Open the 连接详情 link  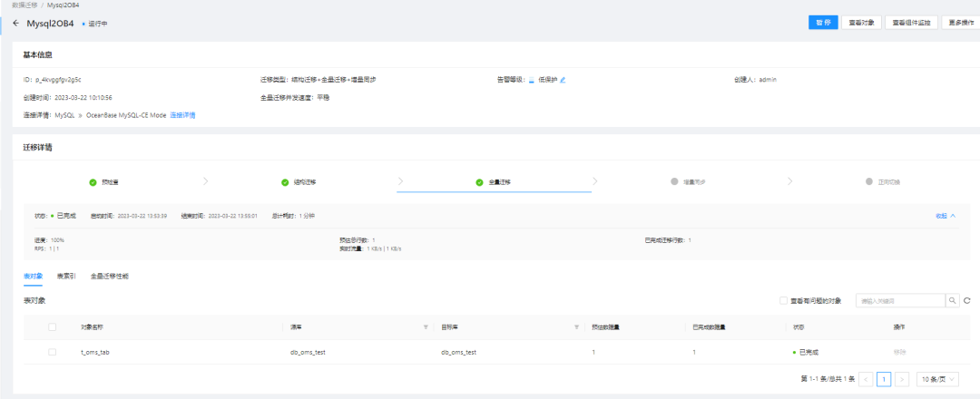pyautogui.click(x=182, y=115)
